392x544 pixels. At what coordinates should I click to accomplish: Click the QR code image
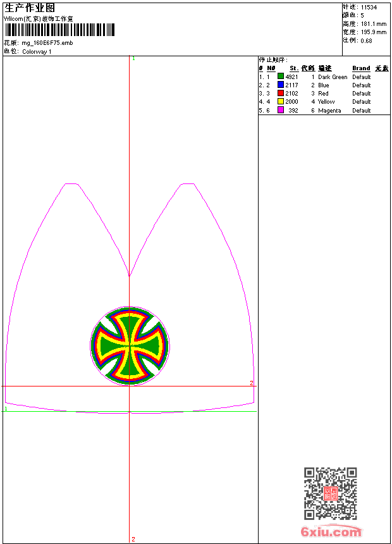pos(330,493)
